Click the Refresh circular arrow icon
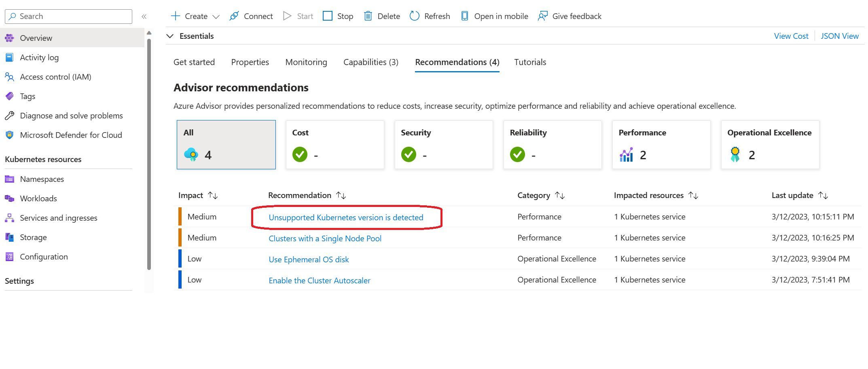The height and width of the screenshot is (369, 868). [415, 16]
